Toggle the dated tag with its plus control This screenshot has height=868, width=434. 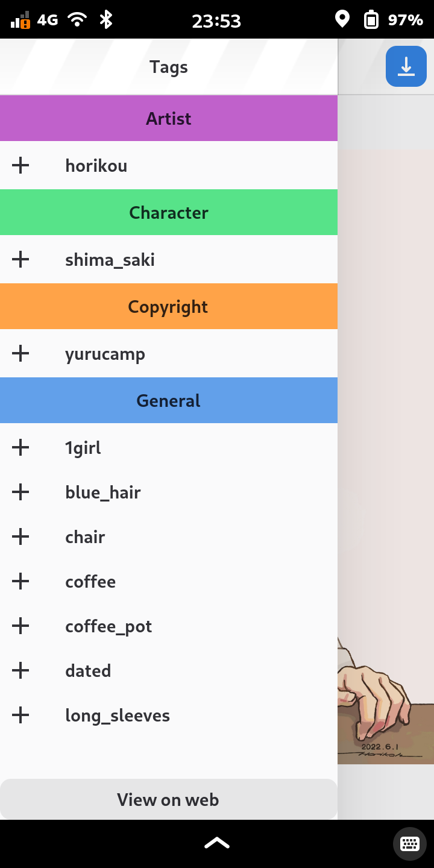click(x=20, y=670)
